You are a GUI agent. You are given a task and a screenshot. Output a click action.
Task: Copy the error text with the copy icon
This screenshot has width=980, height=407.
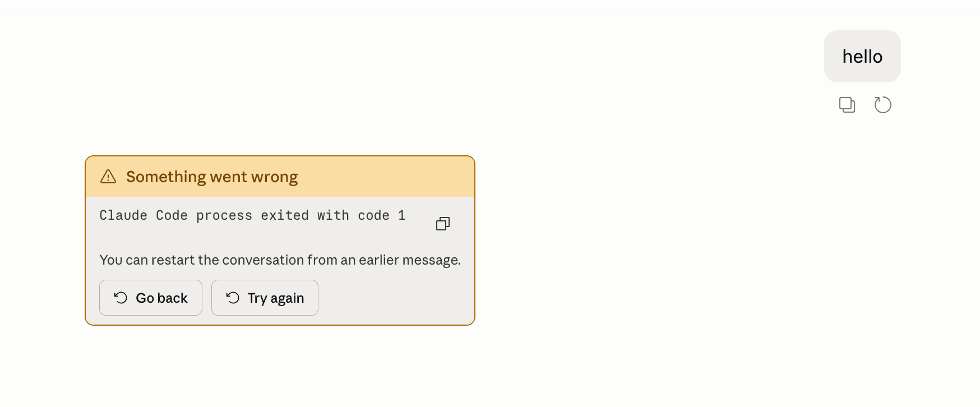pyautogui.click(x=443, y=224)
